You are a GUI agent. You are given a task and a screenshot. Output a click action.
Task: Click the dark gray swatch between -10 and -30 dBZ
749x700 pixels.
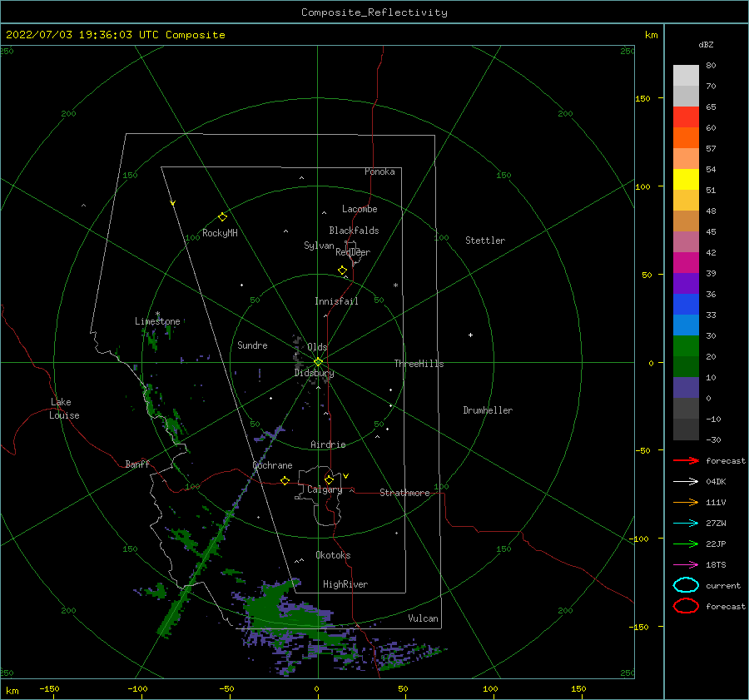pyautogui.click(x=686, y=429)
